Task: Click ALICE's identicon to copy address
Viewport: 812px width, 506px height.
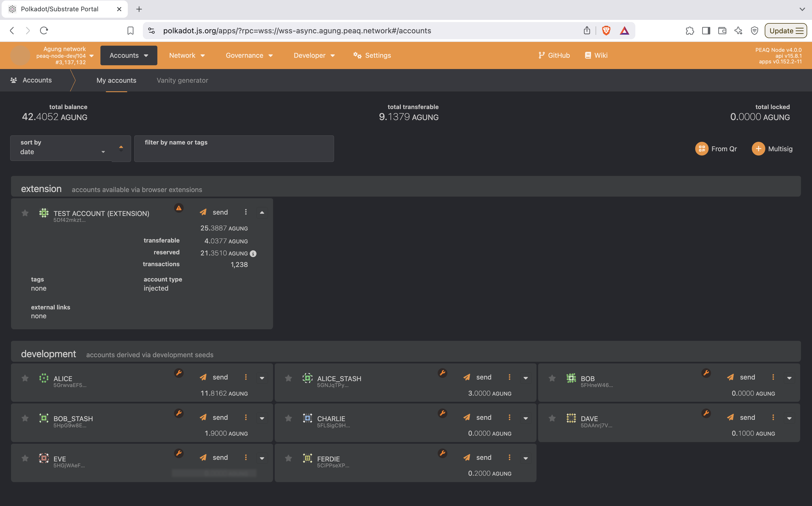Action: pyautogui.click(x=44, y=378)
